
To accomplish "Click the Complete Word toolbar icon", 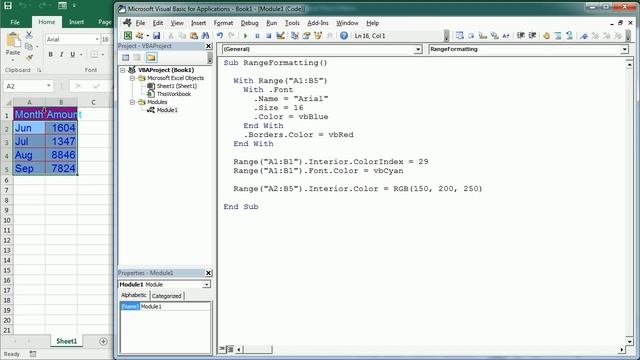I will tap(506, 36).
